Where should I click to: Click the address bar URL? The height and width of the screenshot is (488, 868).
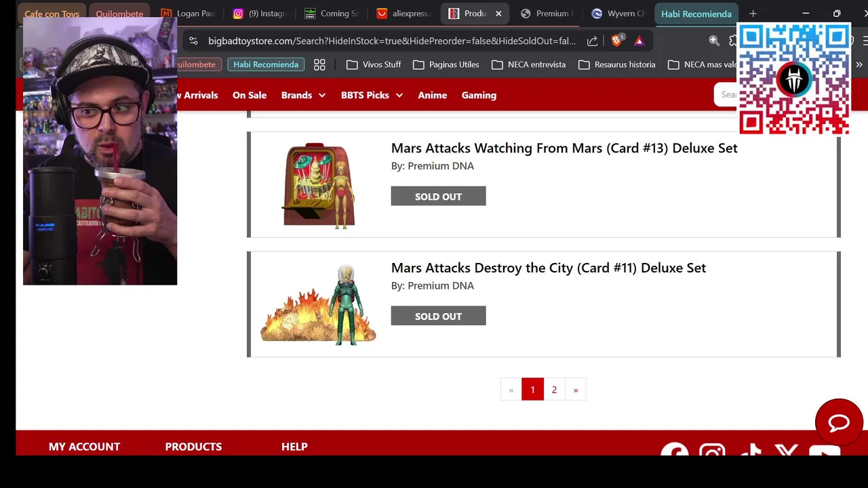pyautogui.click(x=392, y=41)
